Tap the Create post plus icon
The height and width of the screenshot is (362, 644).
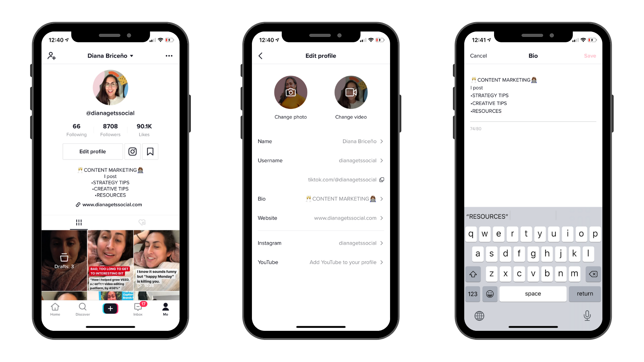click(x=110, y=308)
